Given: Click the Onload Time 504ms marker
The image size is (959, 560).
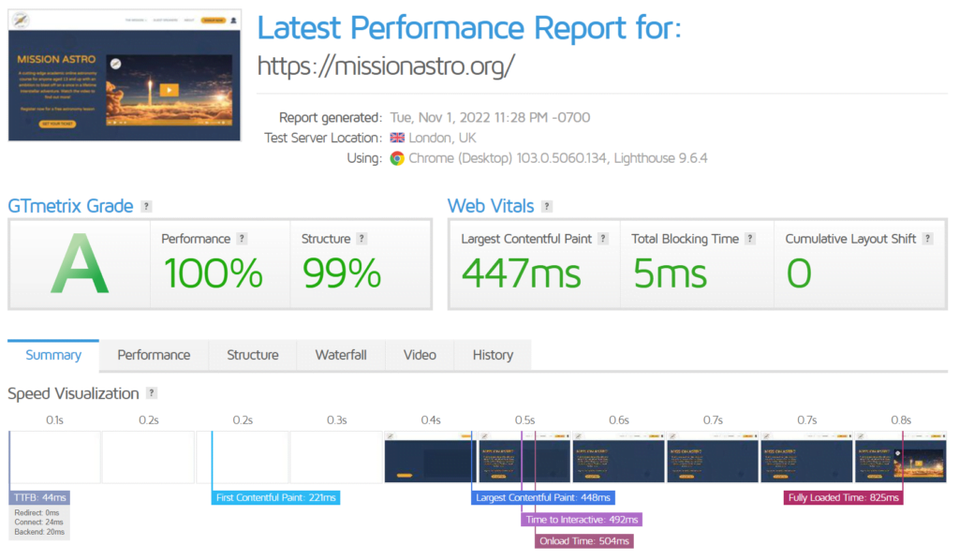Looking at the screenshot, I should [584, 541].
